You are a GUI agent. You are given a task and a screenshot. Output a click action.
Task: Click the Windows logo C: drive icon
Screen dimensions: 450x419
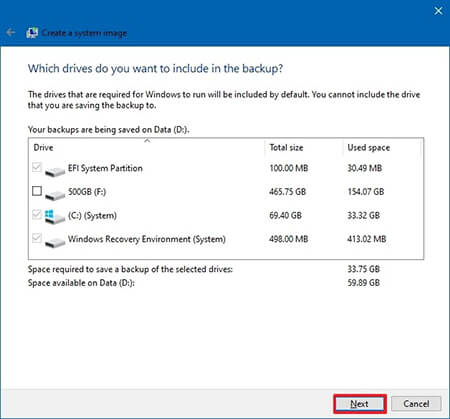pos(55,217)
